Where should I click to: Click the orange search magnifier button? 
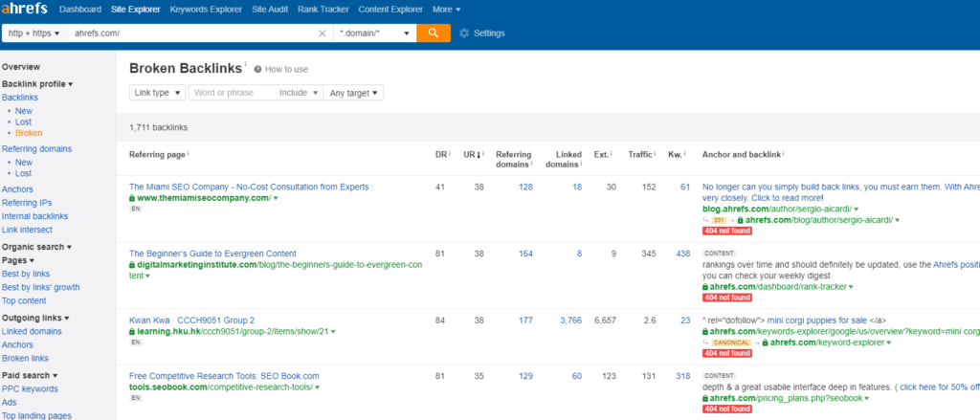pyautogui.click(x=434, y=33)
